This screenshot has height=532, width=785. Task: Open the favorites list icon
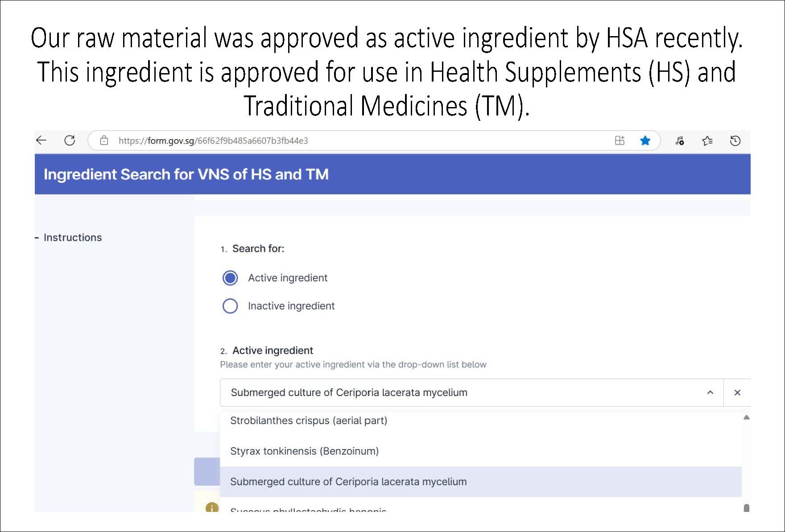pos(707,141)
